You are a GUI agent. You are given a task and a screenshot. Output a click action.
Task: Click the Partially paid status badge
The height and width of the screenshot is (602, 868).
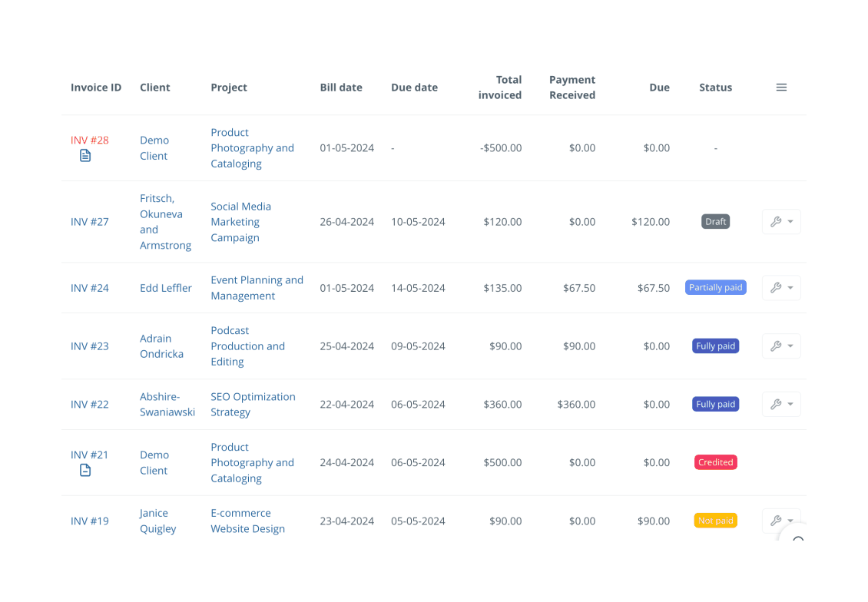click(x=715, y=288)
